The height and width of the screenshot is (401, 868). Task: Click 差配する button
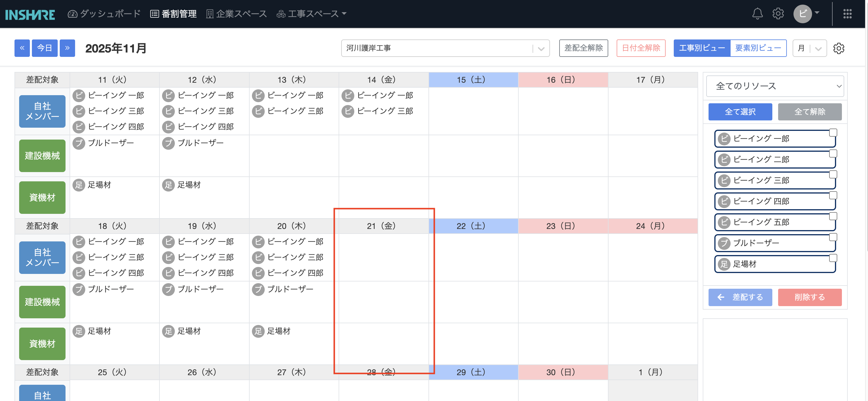click(740, 297)
